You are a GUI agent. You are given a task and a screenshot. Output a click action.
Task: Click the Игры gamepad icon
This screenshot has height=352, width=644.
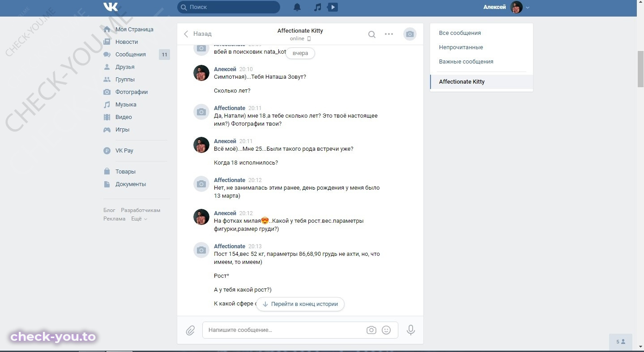pyautogui.click(x=107, y=130)
